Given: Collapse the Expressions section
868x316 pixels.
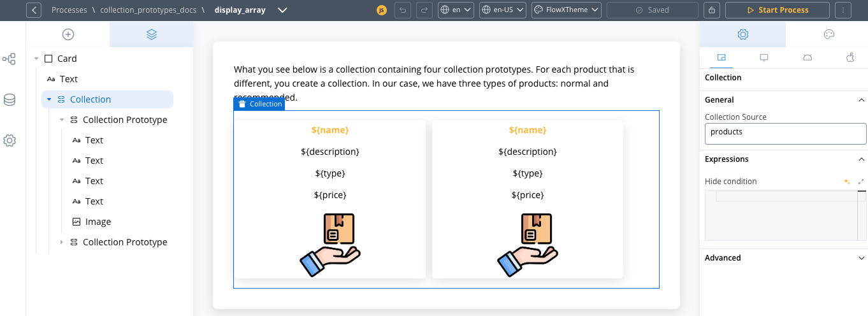Looking at the screenshot, I should point(862,159).
